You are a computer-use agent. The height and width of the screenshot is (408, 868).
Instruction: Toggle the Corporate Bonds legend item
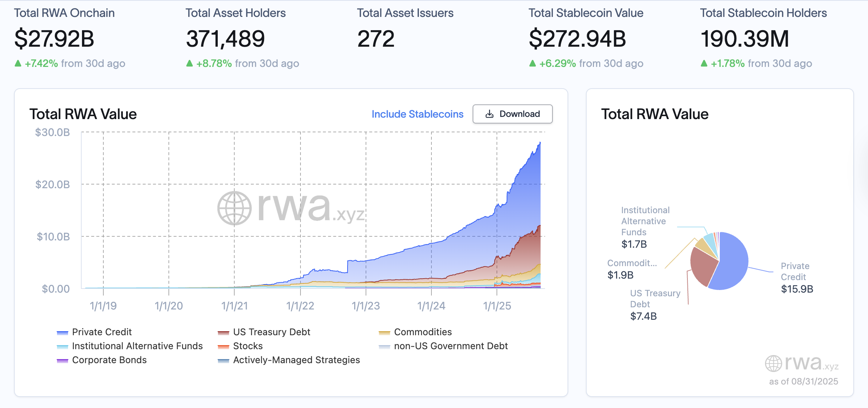[109, 360]
